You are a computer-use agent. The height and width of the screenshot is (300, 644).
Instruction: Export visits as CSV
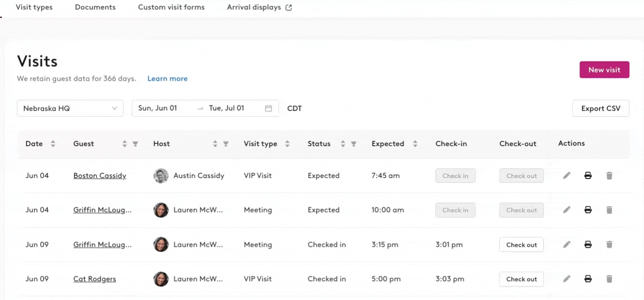pos(601,108)
